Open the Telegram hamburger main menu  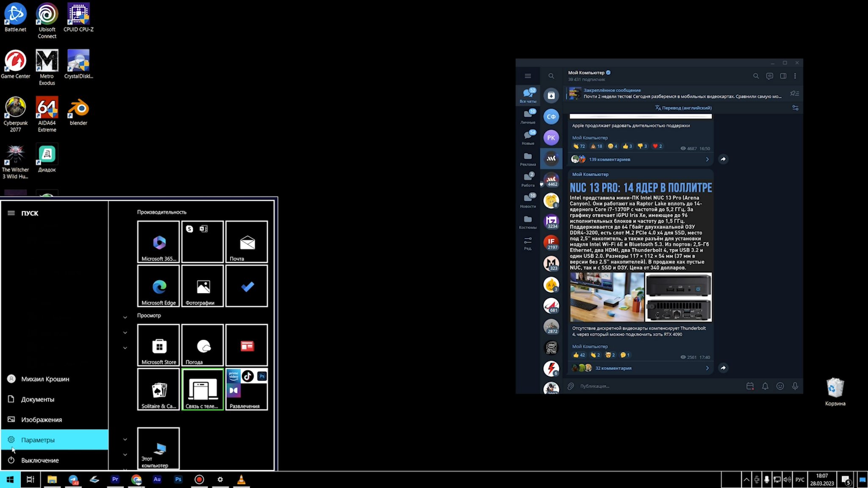pyautogui.click(x=528, y=76)
